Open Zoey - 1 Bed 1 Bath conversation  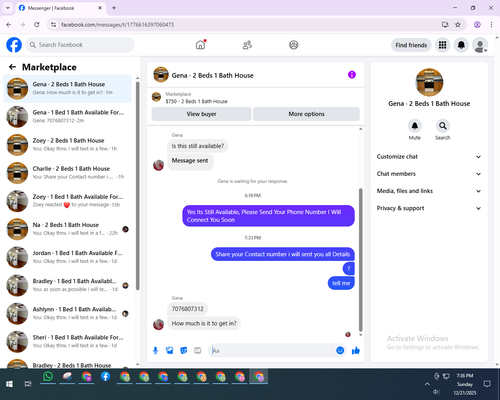point(67,201)
